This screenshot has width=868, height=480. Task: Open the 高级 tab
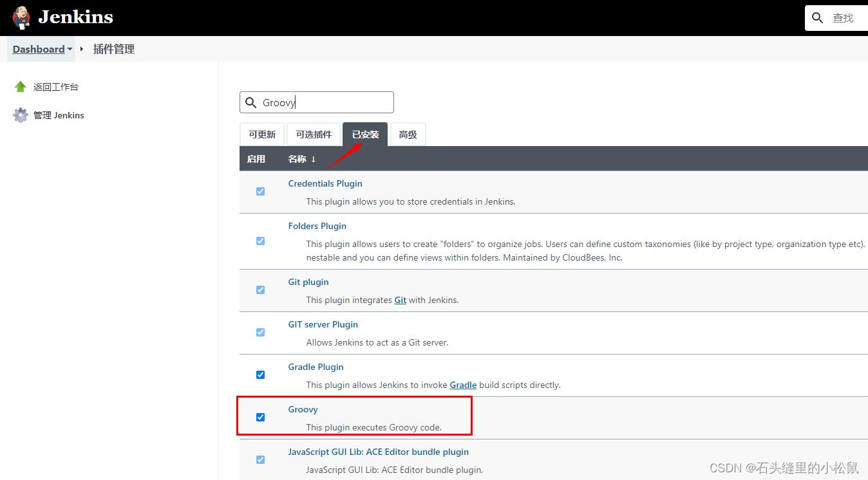(x=408, y=134)
